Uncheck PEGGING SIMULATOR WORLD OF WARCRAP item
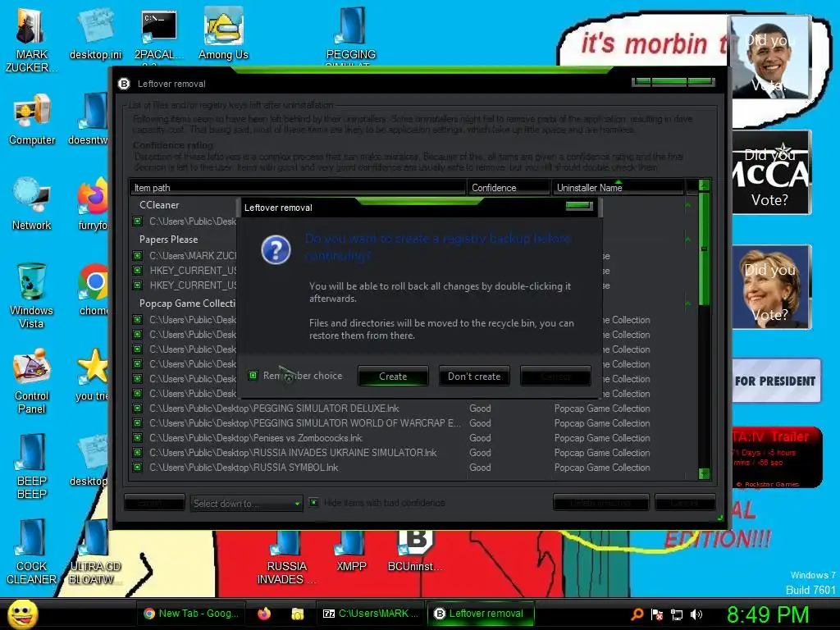 (138, 423)
